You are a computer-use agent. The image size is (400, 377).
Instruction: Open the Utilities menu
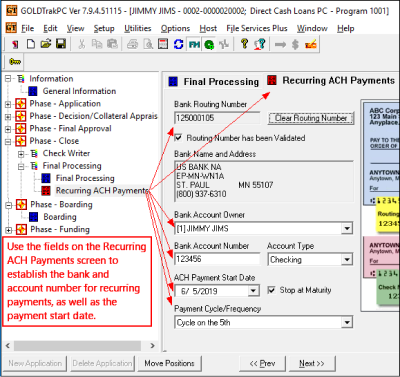pos(138,28)
